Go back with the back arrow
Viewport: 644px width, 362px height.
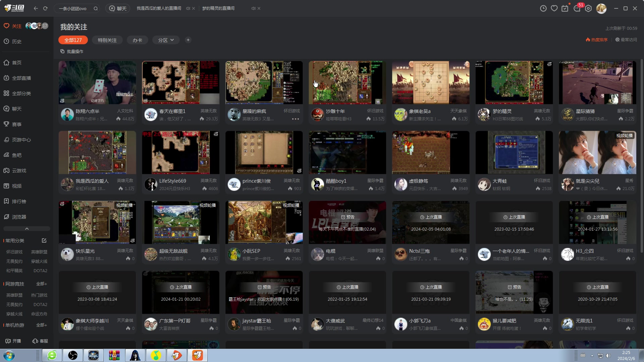point(36,8)
